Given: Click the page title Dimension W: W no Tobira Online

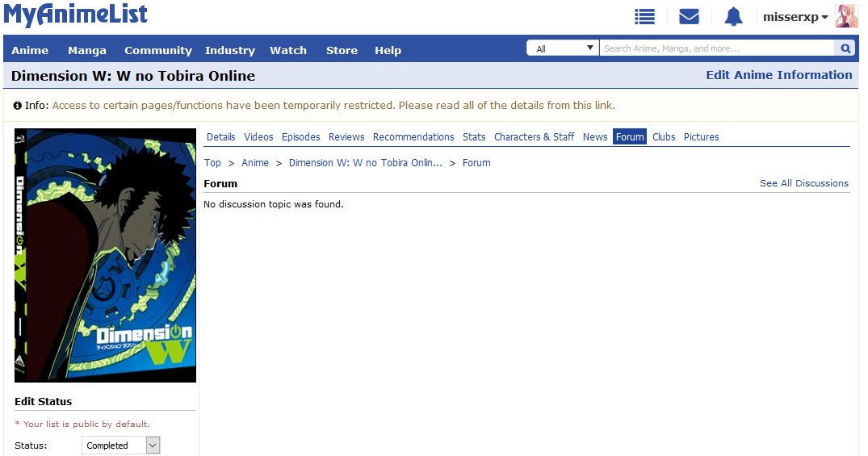Looking at the screenshot, I should pos(133,76).
